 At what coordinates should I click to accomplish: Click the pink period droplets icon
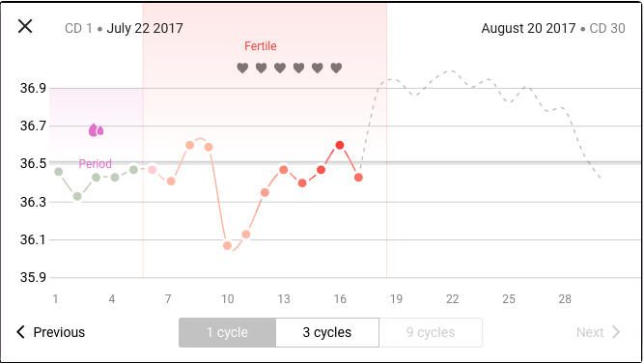click(x=97, y=130)
